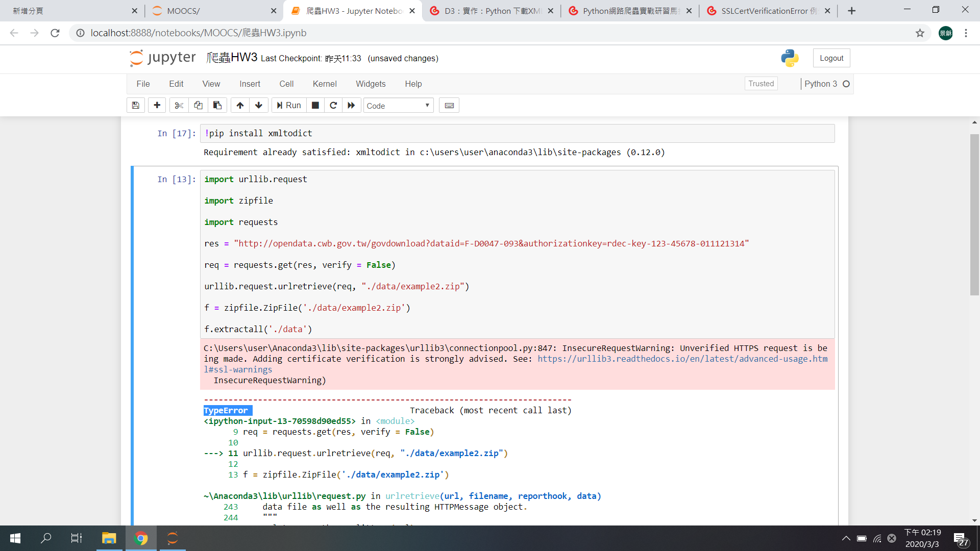Cut selected cells with scissors icon
Screen dimensions: 980x551
[x=179, y=106]
